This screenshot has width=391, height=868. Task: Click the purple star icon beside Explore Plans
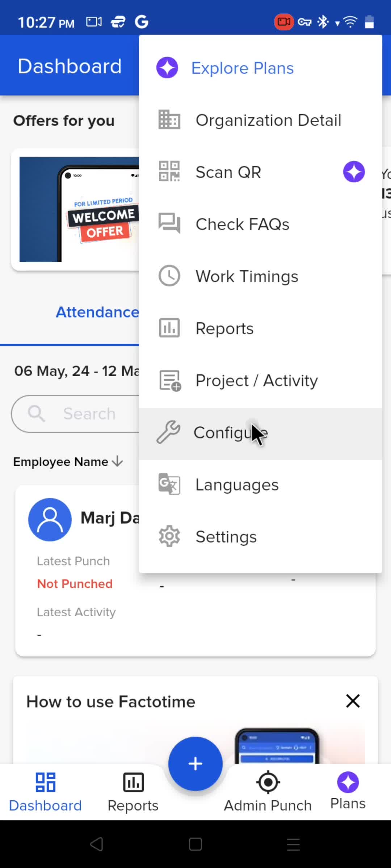coord(167,68)
